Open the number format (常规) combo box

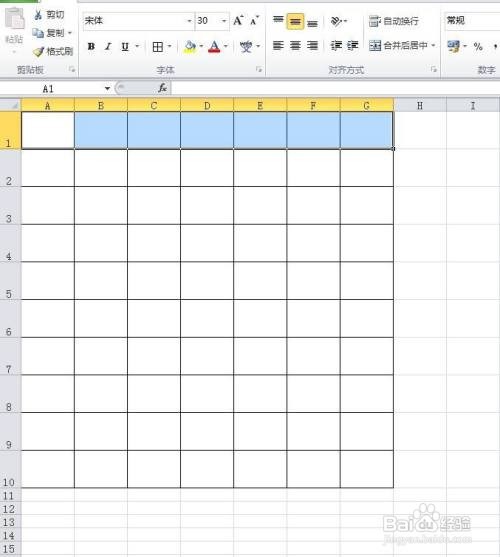tap(472, 21)
